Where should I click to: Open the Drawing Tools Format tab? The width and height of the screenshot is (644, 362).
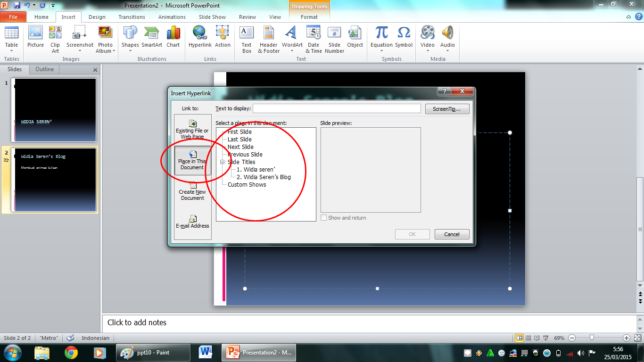point(309,17)
